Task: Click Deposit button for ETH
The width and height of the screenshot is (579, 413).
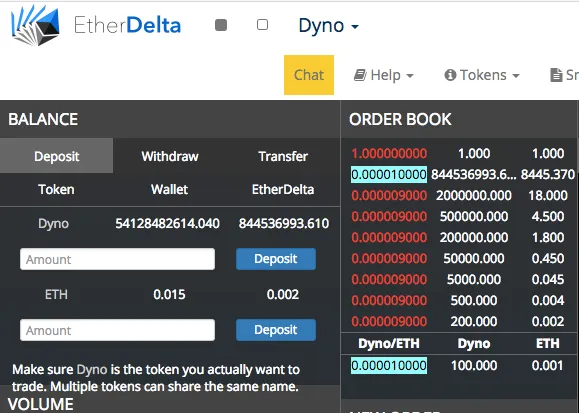Action: point(276,330)
